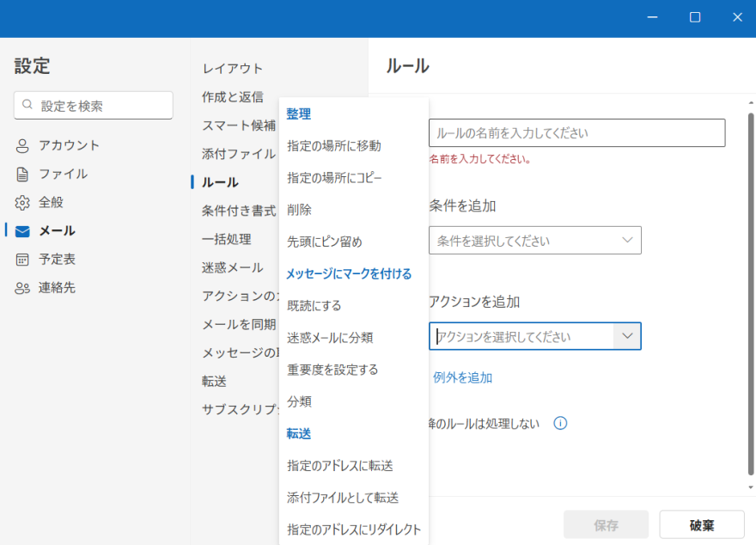Click the 例外を追加 link

[x=461, y=377]
